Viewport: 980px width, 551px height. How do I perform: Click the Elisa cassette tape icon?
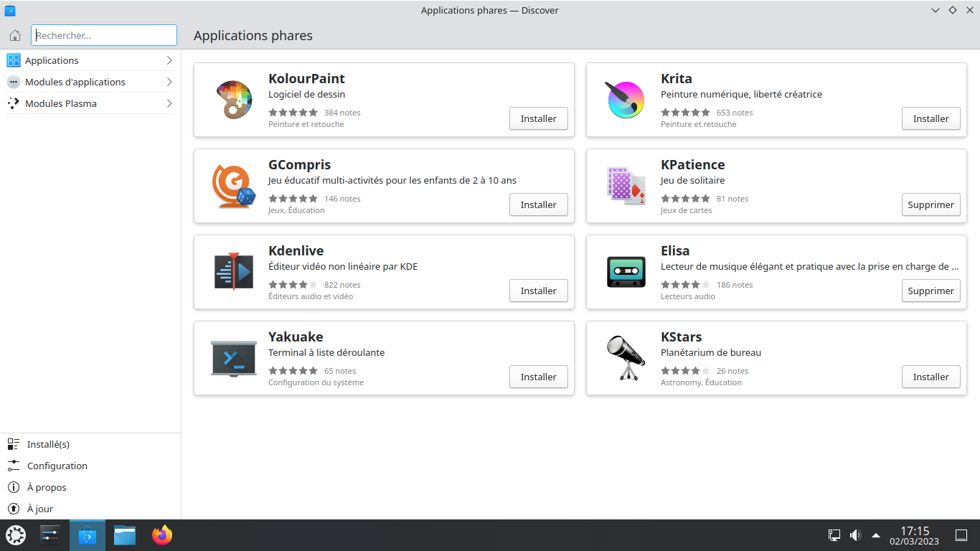[626, 272]
